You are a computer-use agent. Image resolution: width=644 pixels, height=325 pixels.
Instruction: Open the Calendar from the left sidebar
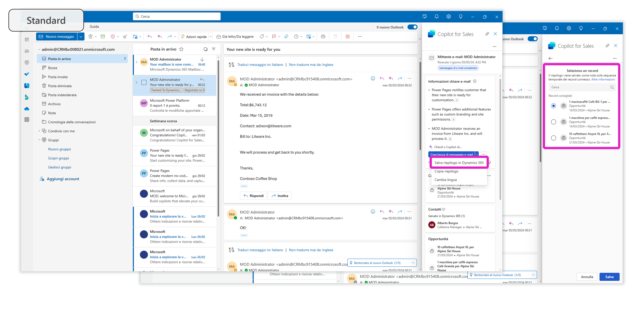pyautogui.click(x=27, y=39)
